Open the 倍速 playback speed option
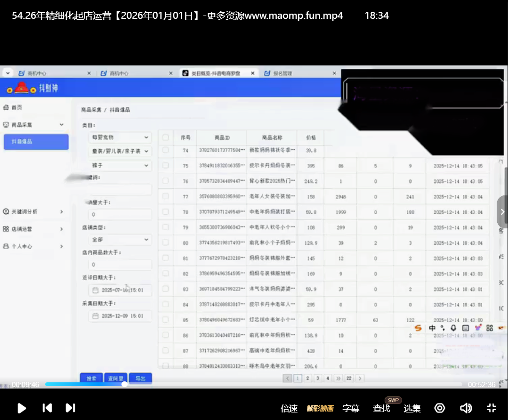 click(x=289, y=408)
